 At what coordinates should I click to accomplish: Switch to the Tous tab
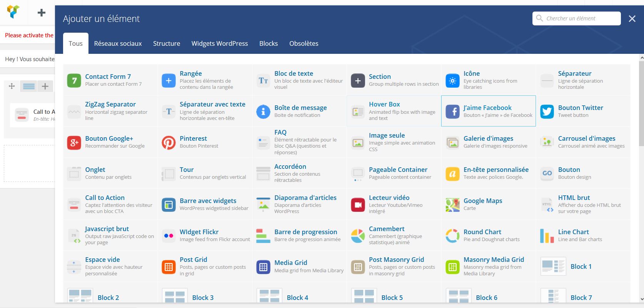click(x=76, y=43)
